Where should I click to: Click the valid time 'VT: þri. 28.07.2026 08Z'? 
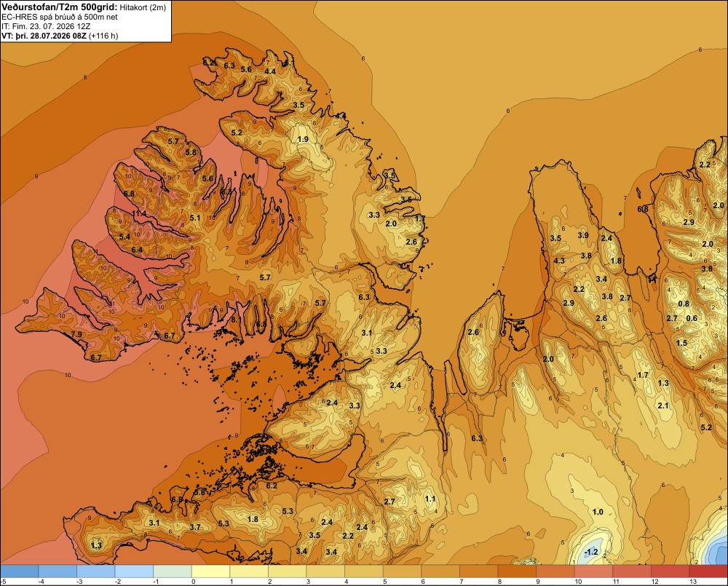[44, 36]
